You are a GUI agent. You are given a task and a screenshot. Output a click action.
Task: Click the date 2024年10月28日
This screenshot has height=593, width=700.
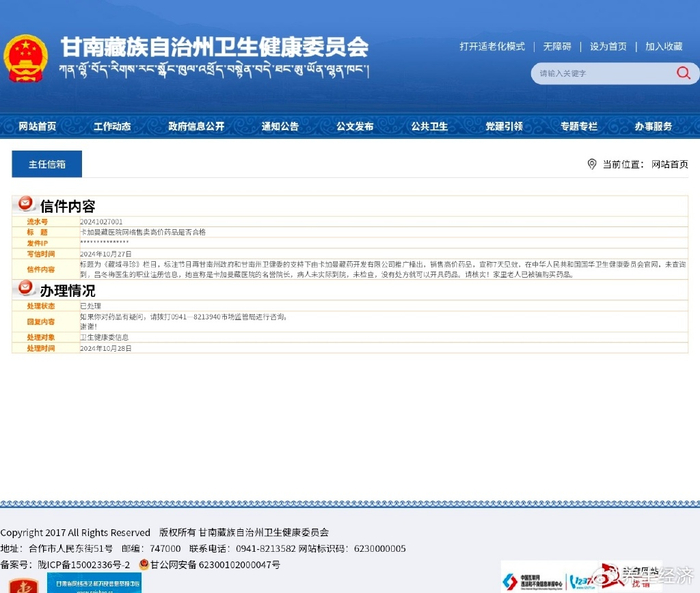pyautogui.click(x=106, y=348)
